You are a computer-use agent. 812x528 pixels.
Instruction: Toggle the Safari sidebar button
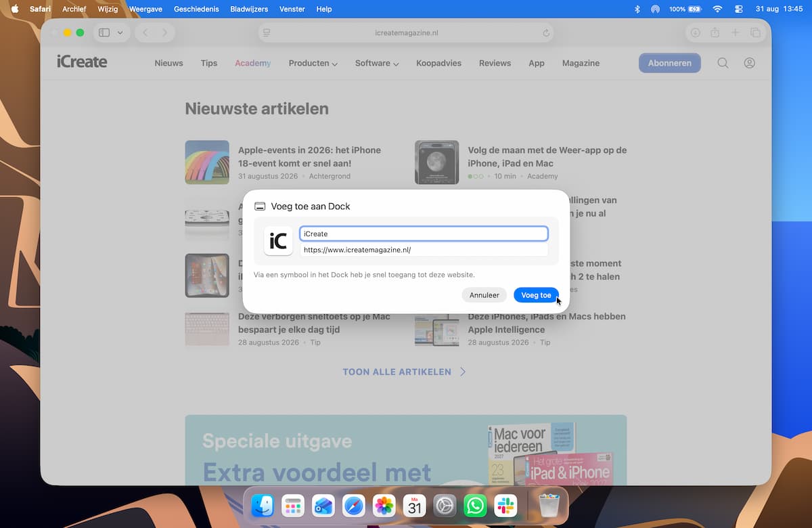[x=104, y=32]
